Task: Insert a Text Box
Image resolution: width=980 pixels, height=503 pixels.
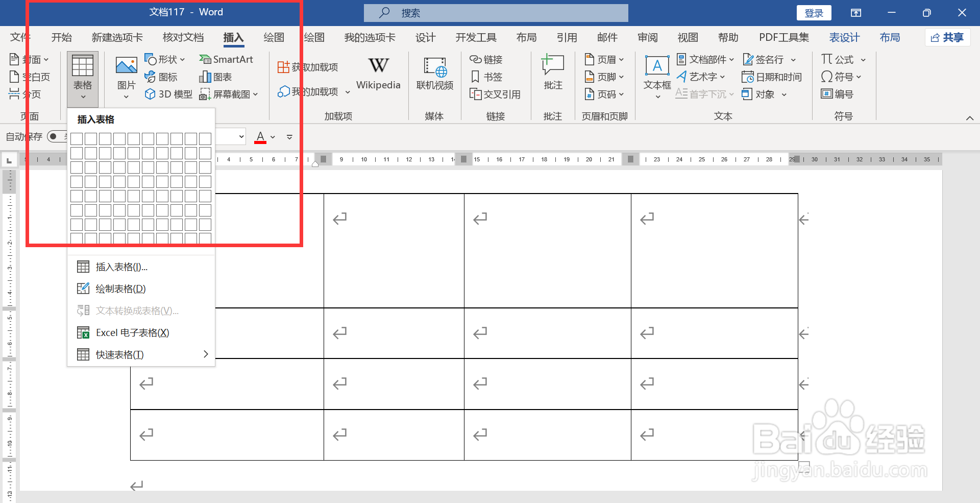Action: point(657,77)
